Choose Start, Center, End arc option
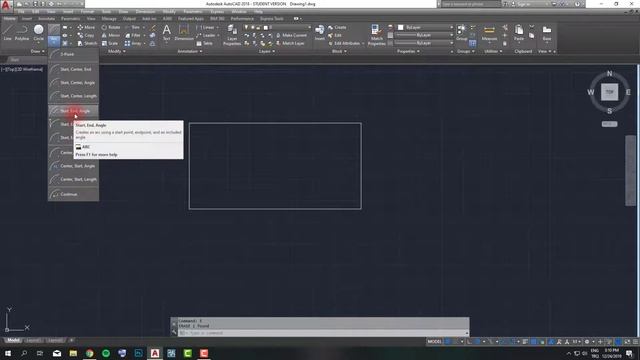 pos(73,69)
